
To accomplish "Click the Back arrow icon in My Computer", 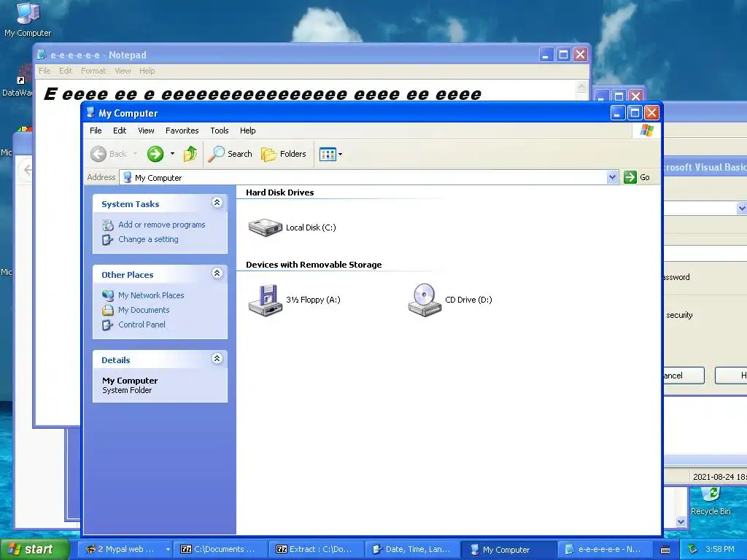I will coord(98,154).
